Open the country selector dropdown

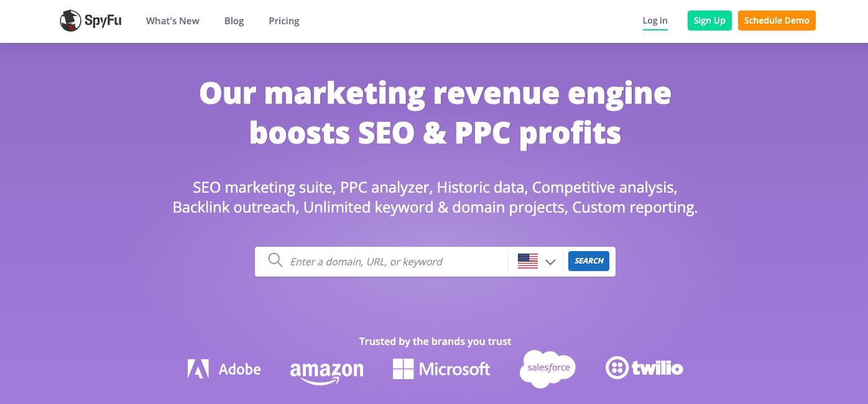[536, 261]
